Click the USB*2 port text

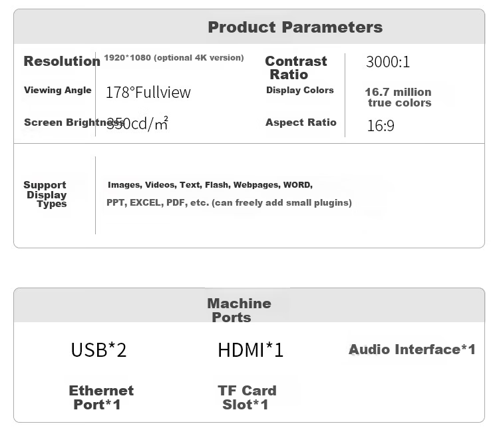pyautogui.click(x=98, y=349)
